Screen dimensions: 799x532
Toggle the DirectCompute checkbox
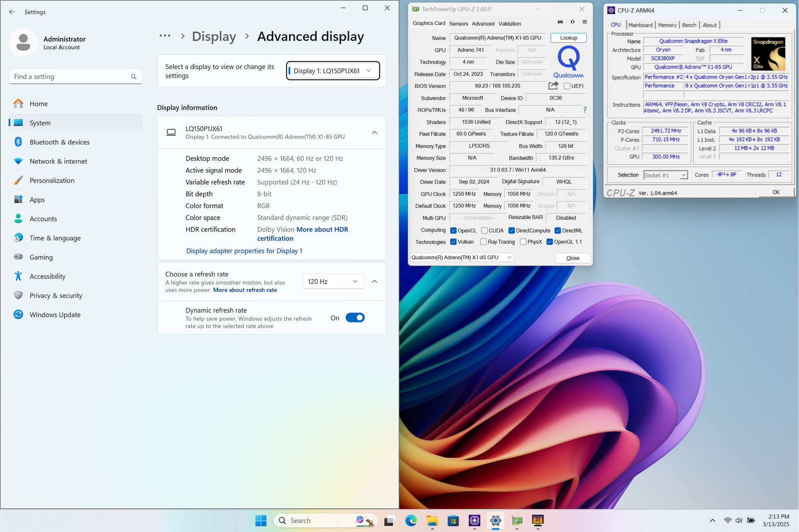[511, 231]
